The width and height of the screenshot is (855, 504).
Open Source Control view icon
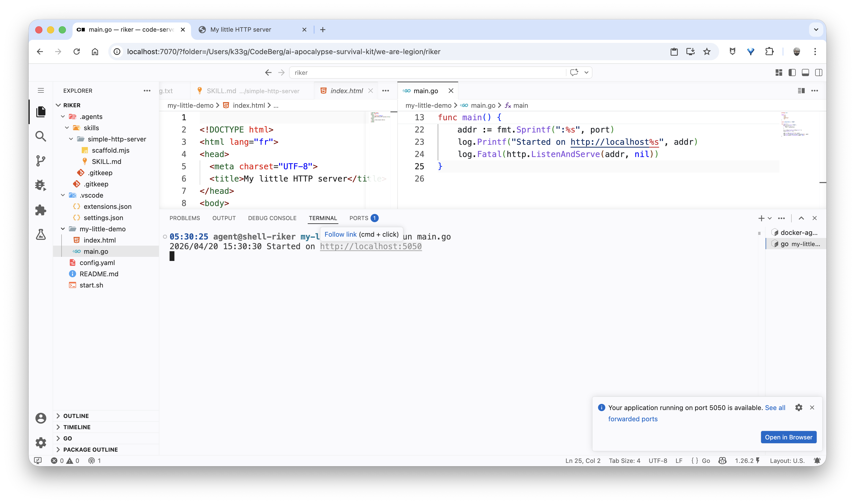tap(41, 161)
